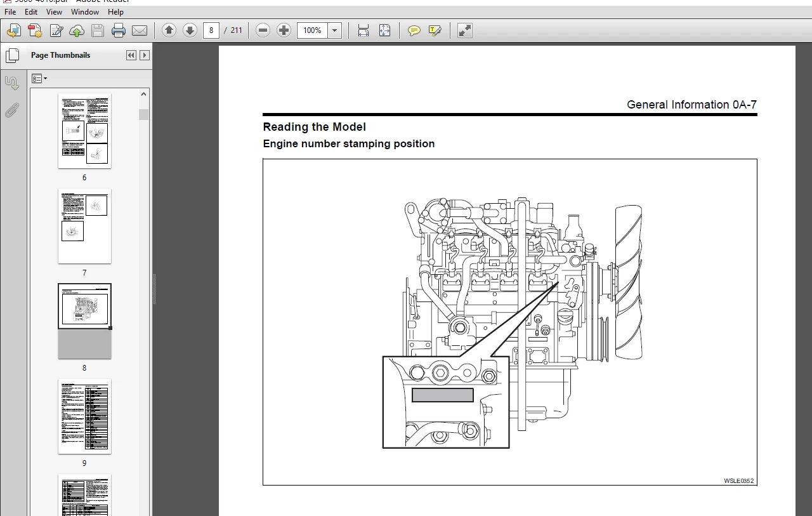The image size is (812, 516).
Task: Select the Highlight Text tool
Action: (435, 30)
